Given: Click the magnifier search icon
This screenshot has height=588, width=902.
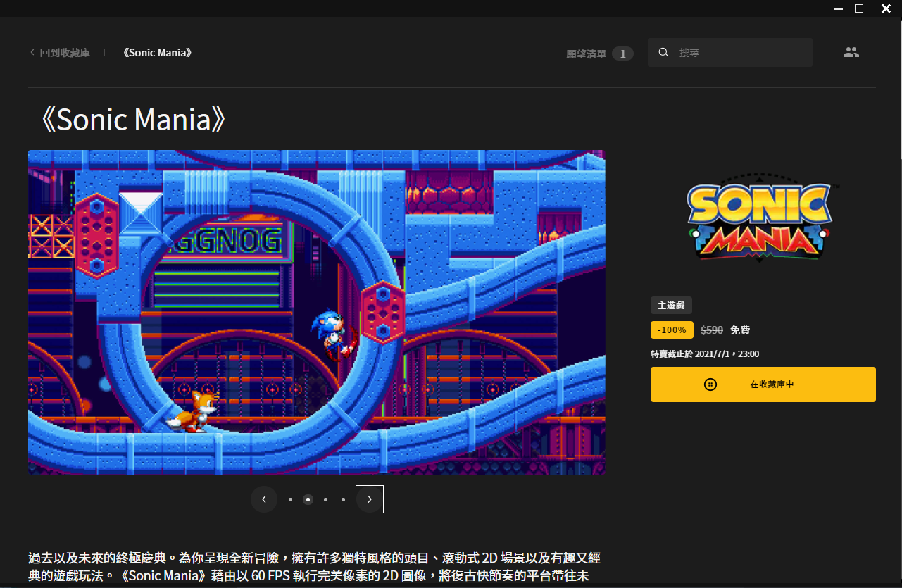Looking at the screenshot, I should [x=663, y=53].
